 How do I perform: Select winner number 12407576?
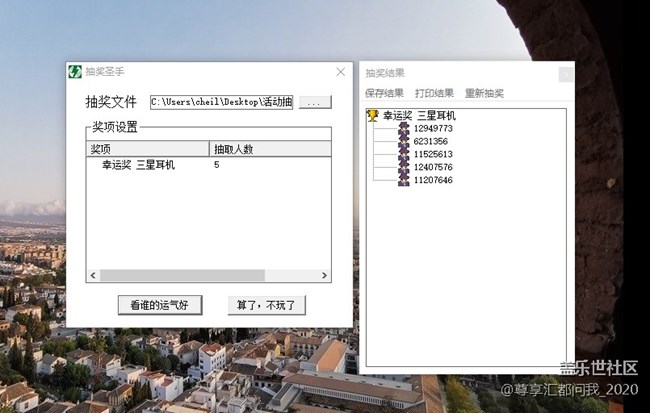point(433,167)
